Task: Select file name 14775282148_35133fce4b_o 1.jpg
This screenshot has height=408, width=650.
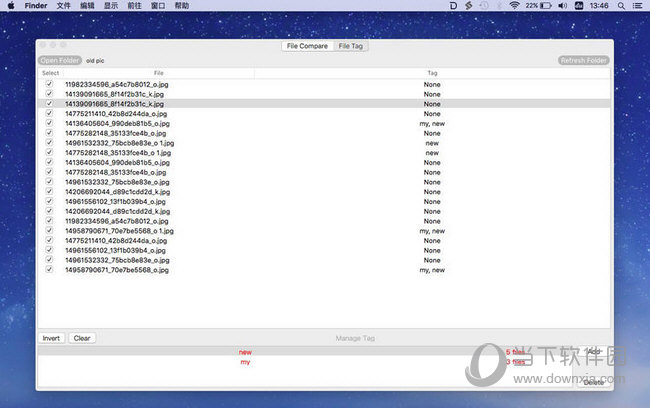Action: [118, 153]
